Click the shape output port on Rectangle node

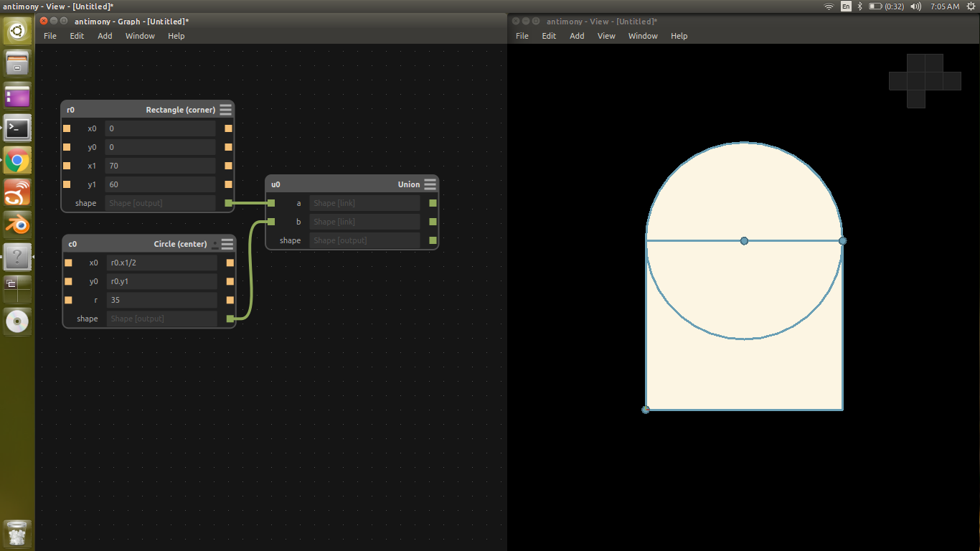(229, 203)
